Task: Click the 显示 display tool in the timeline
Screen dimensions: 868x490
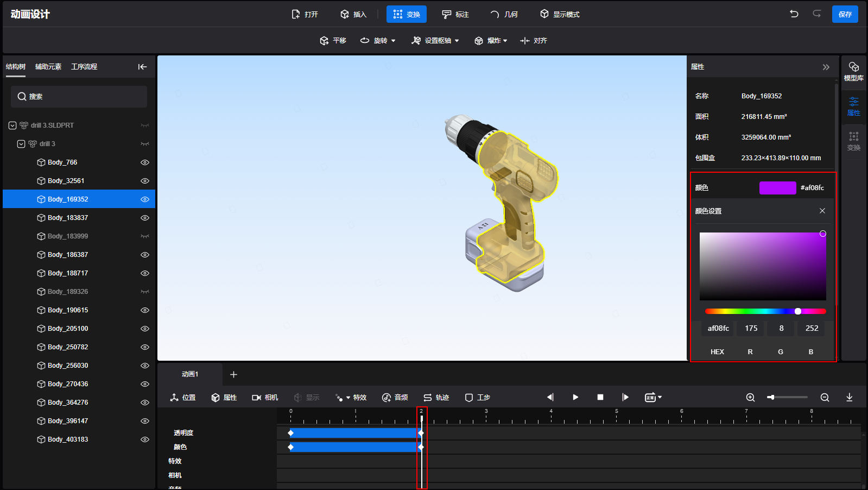Action: pyautogui.click(x=306, y=398)
